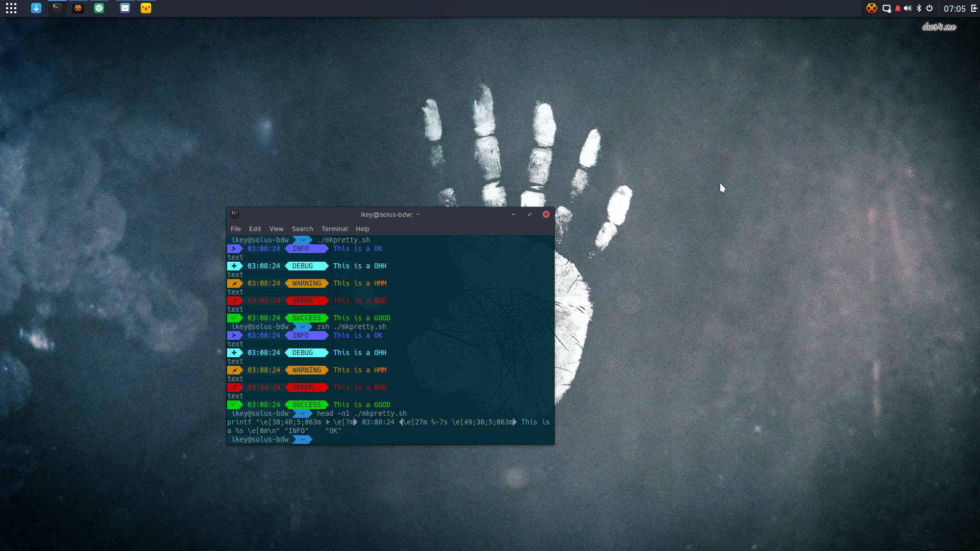Click the printf command output line
980x551 pixels.
pos(388,427)
